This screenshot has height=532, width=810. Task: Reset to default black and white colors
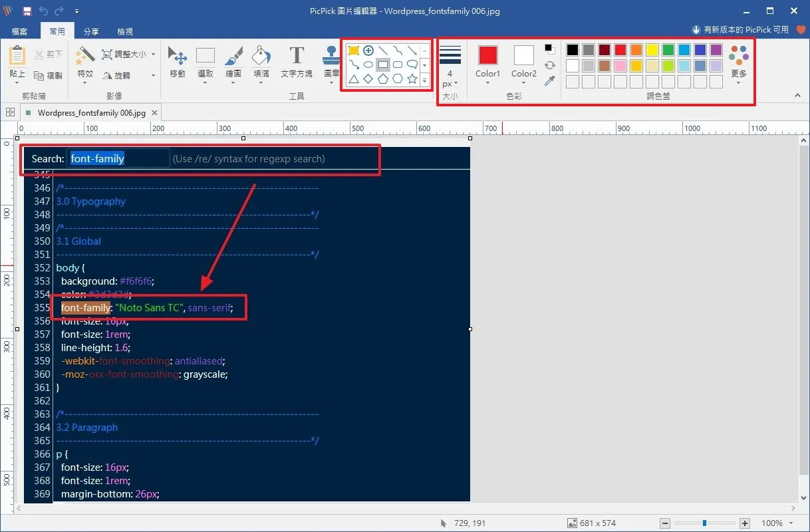tap(549, 49)
